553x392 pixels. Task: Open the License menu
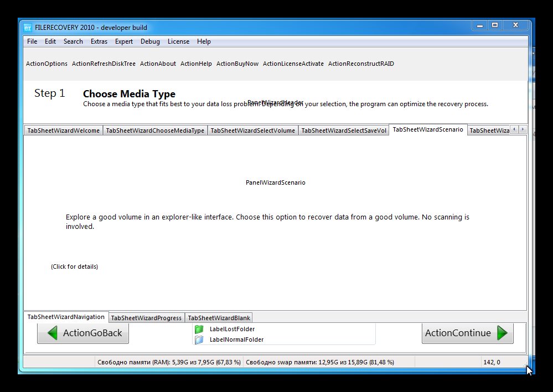[x=178, y=41]
